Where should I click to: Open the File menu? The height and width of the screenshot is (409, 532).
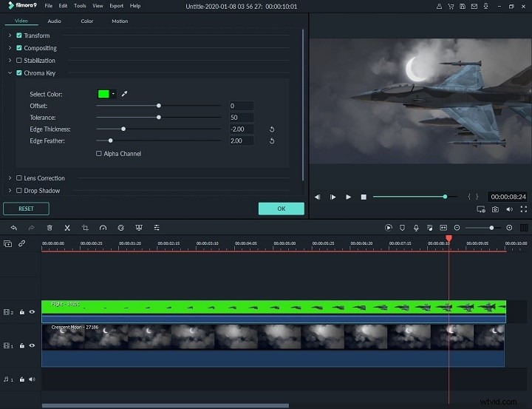[49, 6]
